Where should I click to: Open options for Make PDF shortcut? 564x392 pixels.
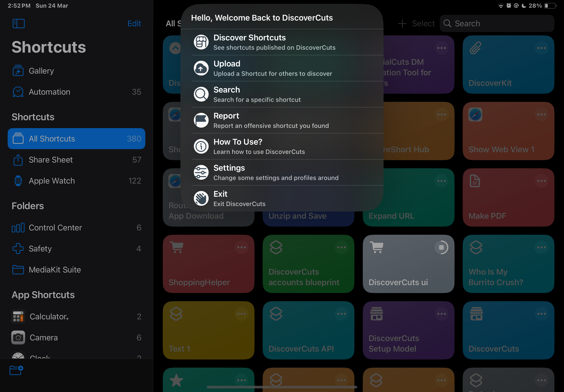pos(541,181)
